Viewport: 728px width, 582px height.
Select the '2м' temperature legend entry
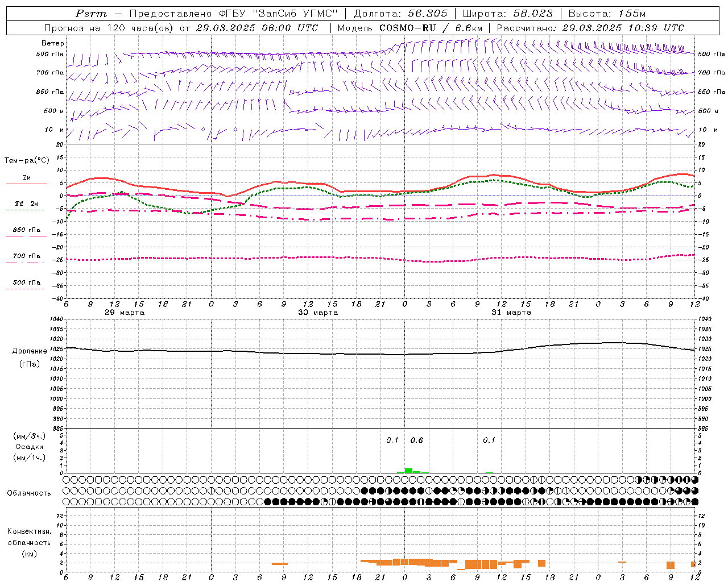[27, 178]
